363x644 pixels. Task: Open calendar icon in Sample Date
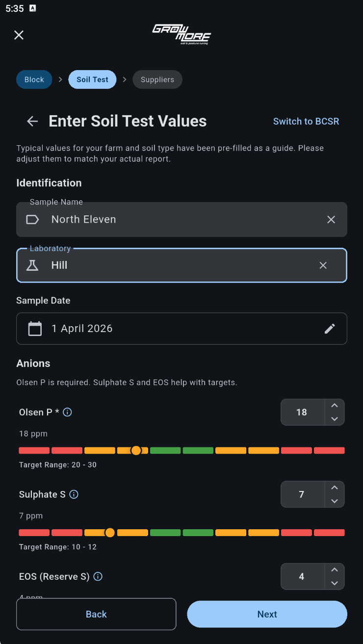[x=35, y=329]
